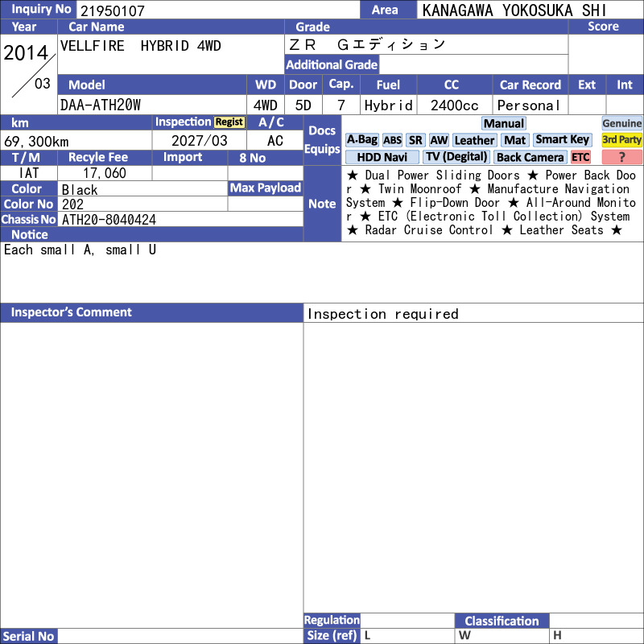Image resolution: width=644 pixels, height=644 pixels.
Task: Select the ABS equipment tag
Action: click(392, 140)
